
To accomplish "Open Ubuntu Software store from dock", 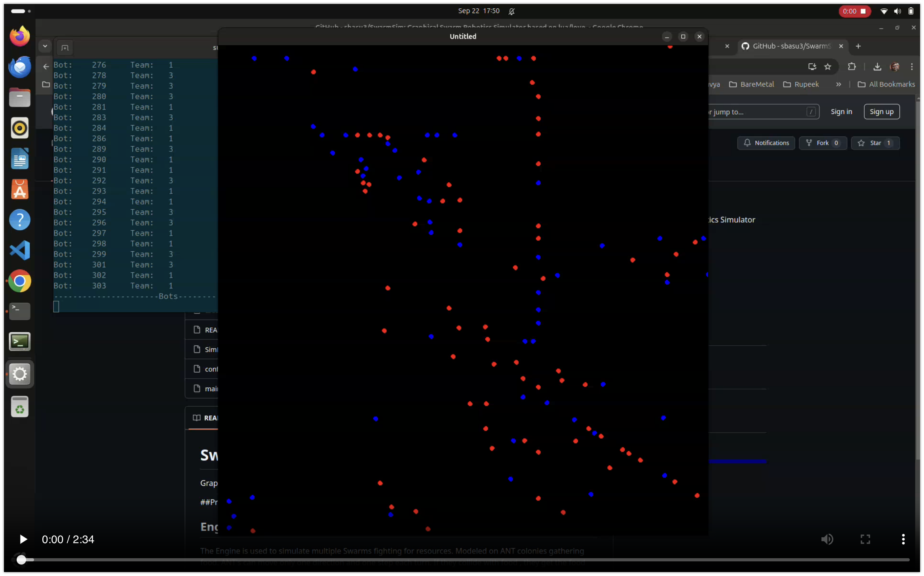I will point(19,189).
